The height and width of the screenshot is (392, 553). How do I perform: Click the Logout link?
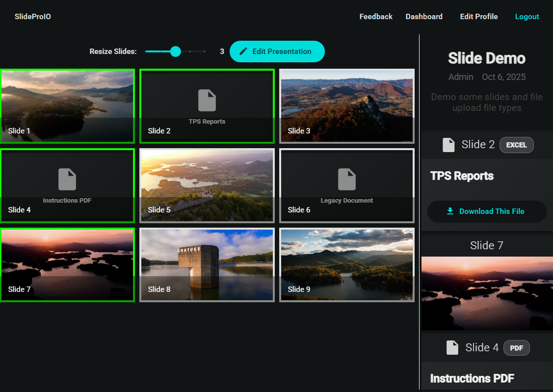click(x=527, y=16)
